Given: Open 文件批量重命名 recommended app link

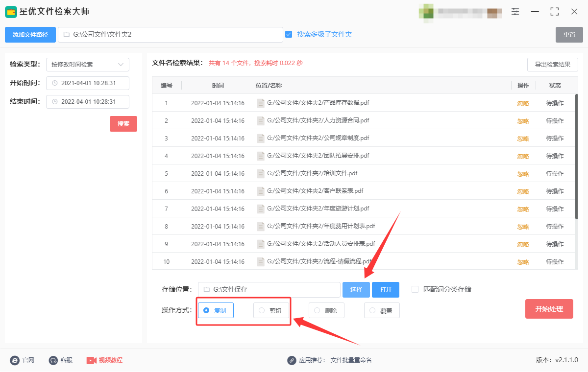Looking at the screenshot, I should (x=351, y=360).
